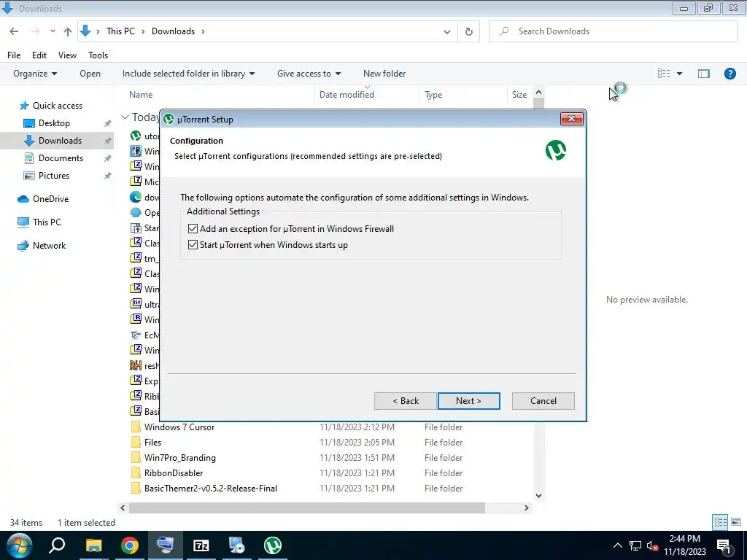Create a New folder from toolbar
This screenshot has height=560, width=747.
pos(384,74)
